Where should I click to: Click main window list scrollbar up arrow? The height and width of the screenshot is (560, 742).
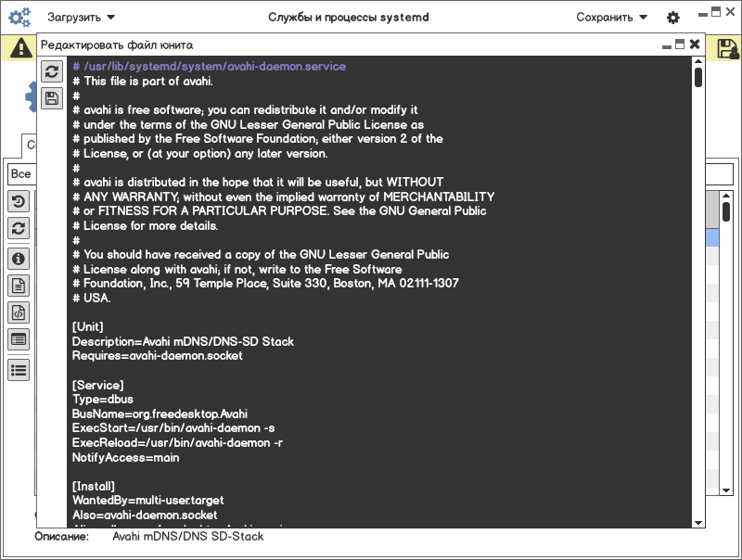point(726,195)
